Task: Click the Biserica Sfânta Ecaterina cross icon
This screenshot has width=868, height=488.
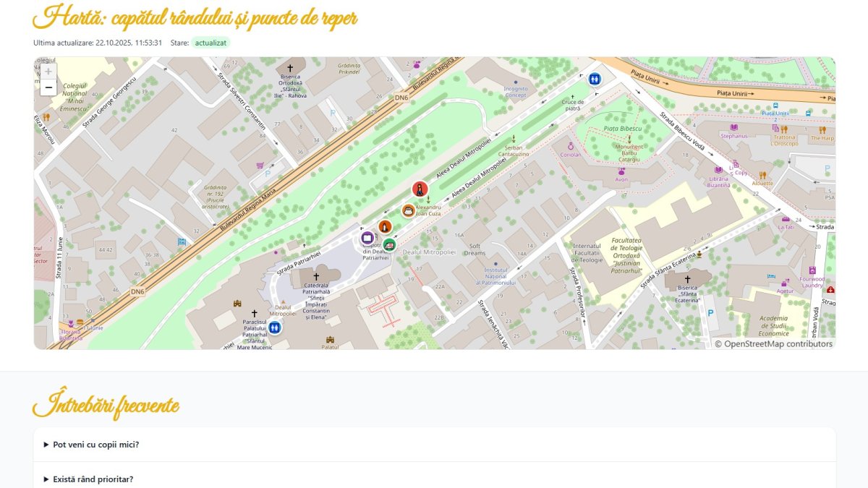Action: [688, 279]
